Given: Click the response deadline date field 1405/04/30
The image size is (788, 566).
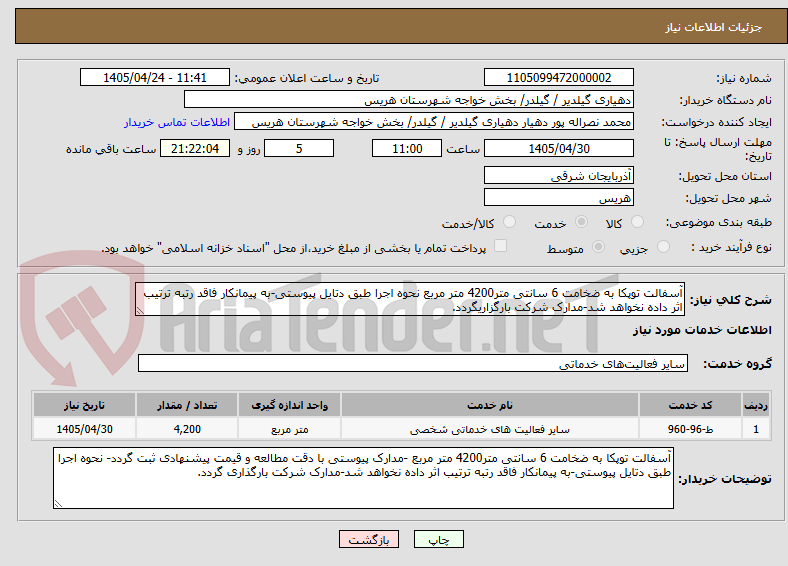Looking at the screenshot, I should point(558,148).
